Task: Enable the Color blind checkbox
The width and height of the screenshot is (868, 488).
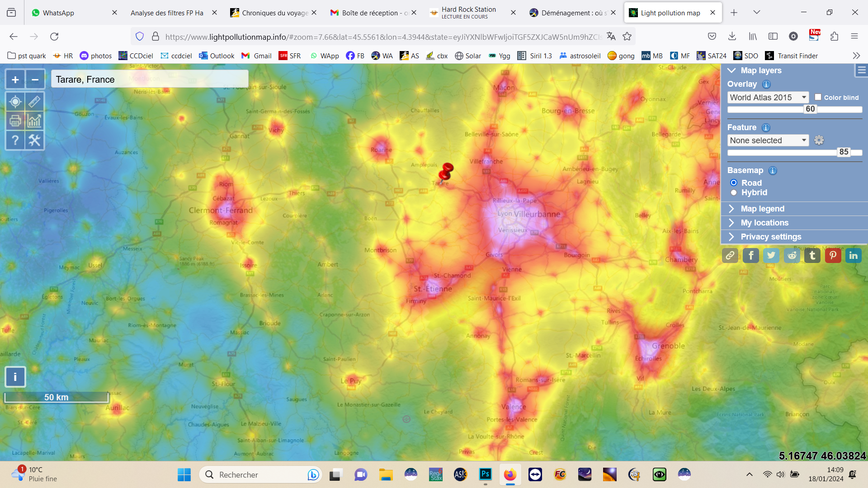Action: click(818, 97)
